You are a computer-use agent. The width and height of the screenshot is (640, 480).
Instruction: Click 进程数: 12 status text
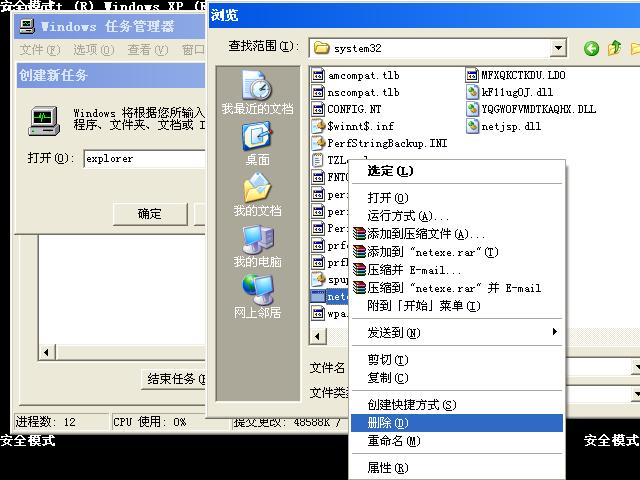click(46, 422)
